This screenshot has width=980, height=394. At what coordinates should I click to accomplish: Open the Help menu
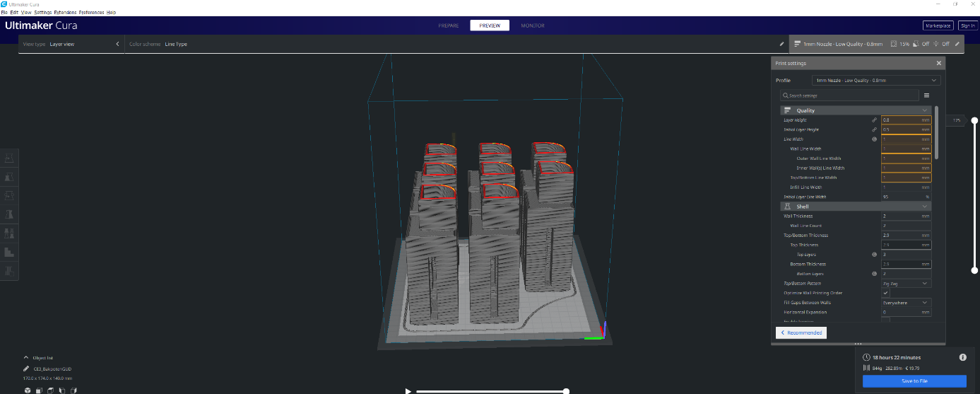(111, 13)
